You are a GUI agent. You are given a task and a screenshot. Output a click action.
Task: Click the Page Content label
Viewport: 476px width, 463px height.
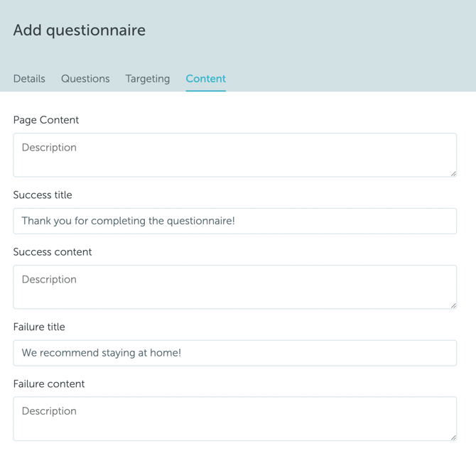pos(46,120)
